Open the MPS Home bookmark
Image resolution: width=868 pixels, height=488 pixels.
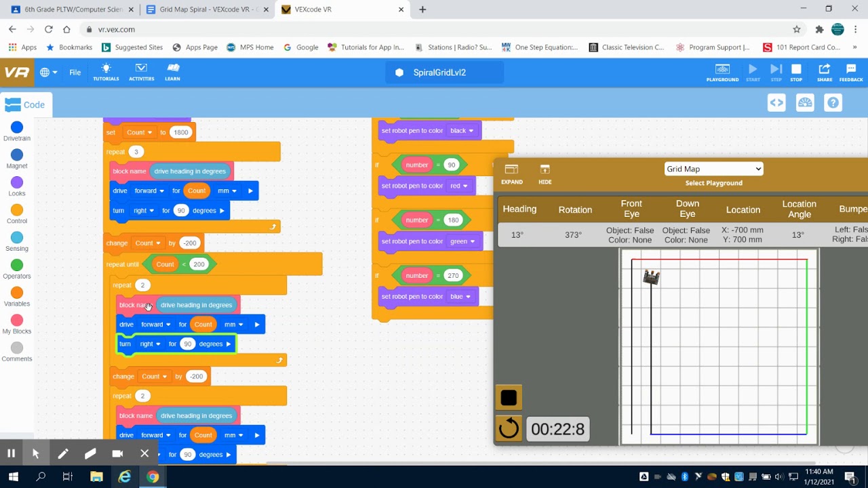(x=250, y=47)
